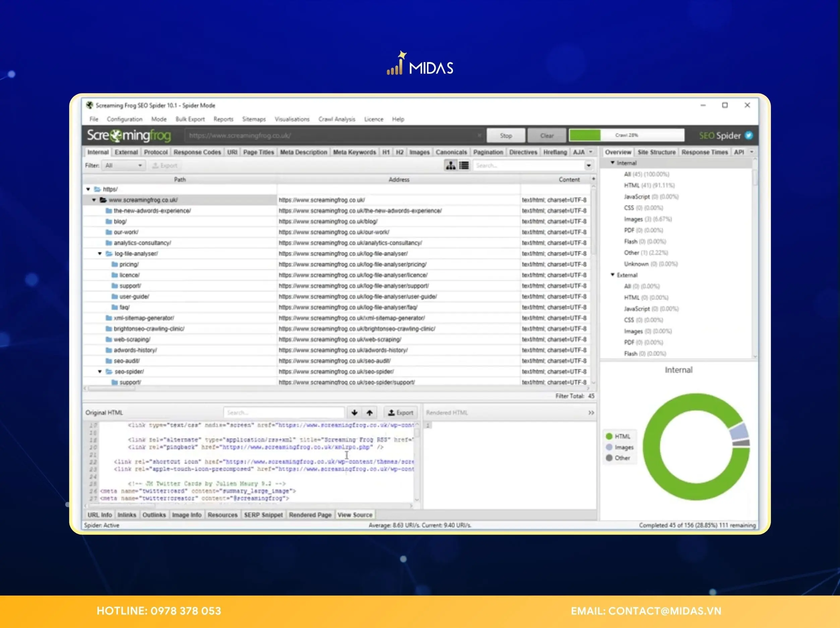Screen dimensions: 840x628
Task: Click folder icon of blog/ row
Action: [109, 221]
